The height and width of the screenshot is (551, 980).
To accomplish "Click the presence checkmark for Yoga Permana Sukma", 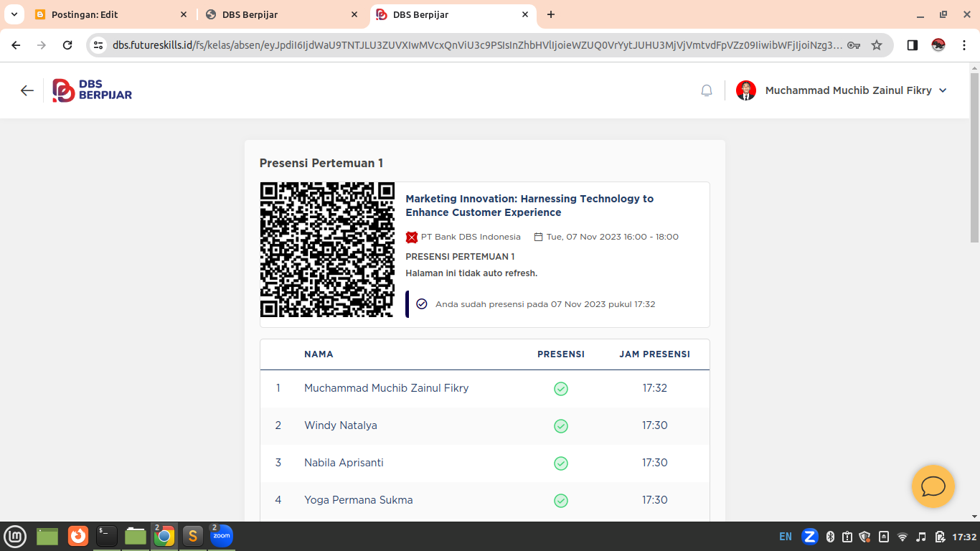I will [x=561, y=501].
